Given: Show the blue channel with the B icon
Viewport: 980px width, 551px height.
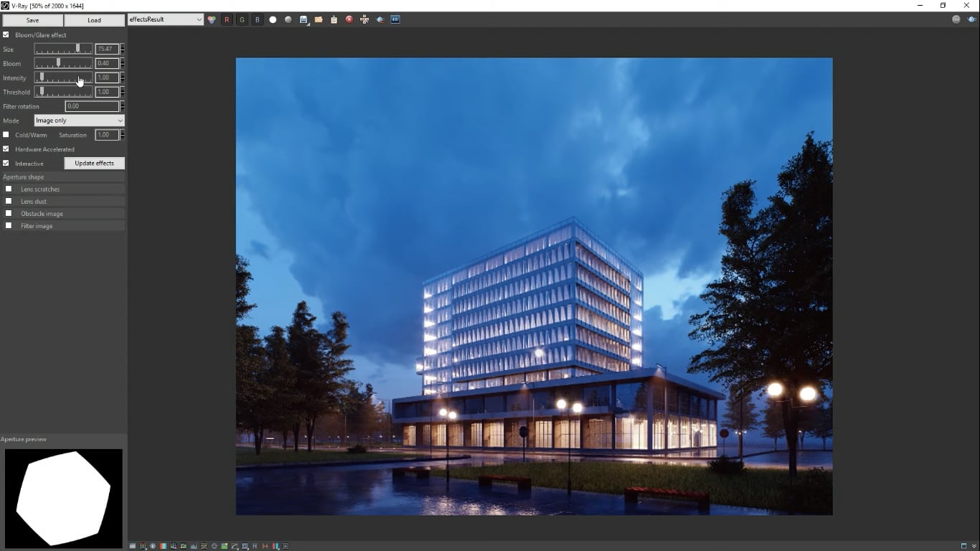Looking at the screenshot, I should [x=257, y=19].
